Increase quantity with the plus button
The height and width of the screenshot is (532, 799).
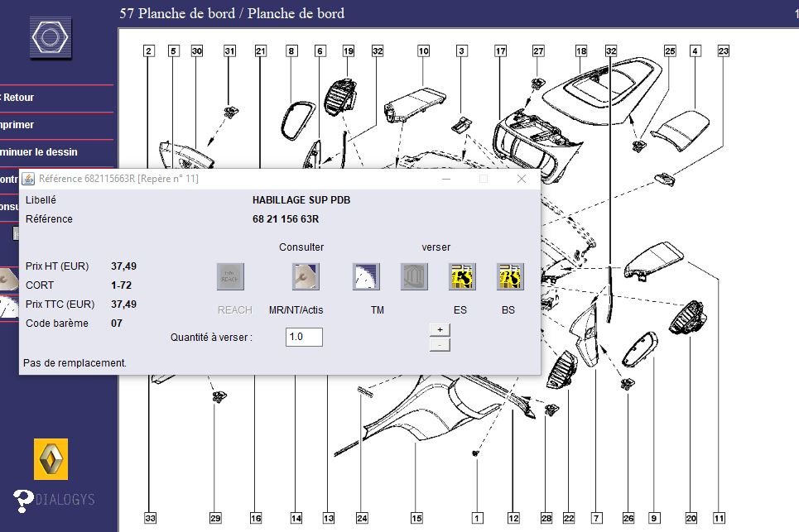tap(440, 329)
